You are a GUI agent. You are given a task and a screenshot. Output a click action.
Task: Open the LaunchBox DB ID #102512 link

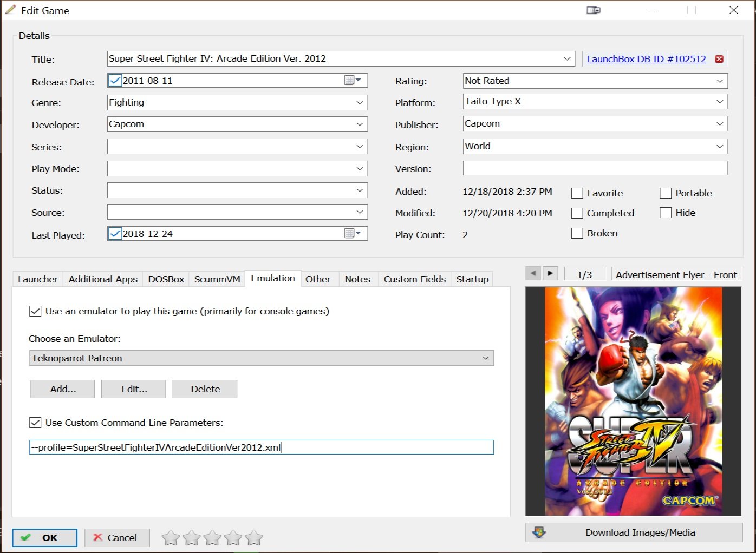647,59
